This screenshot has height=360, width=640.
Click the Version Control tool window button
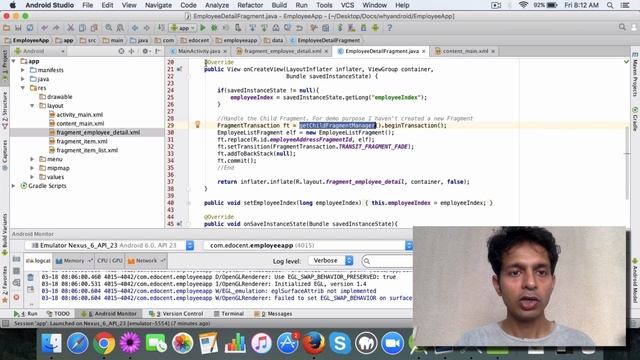tap(176, 313)
